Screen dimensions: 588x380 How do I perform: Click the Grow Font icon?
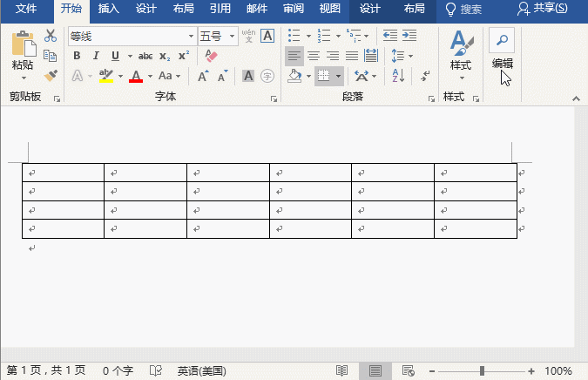click(203, 76)
